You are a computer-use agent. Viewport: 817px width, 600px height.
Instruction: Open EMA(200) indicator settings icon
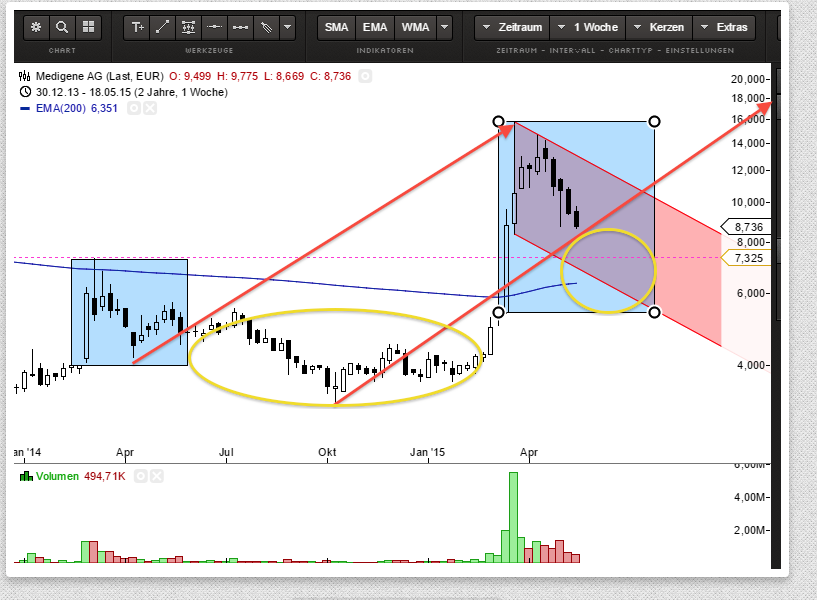click(x=134, y=108)
